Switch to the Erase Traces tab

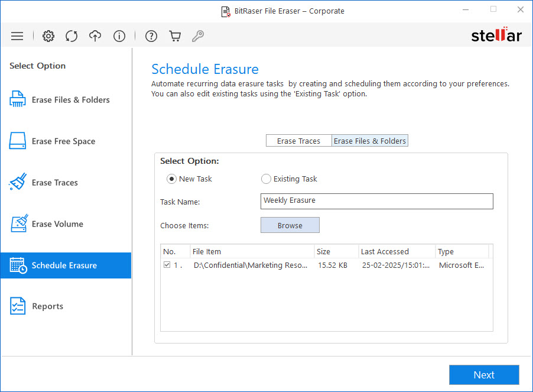coord(298,141)
